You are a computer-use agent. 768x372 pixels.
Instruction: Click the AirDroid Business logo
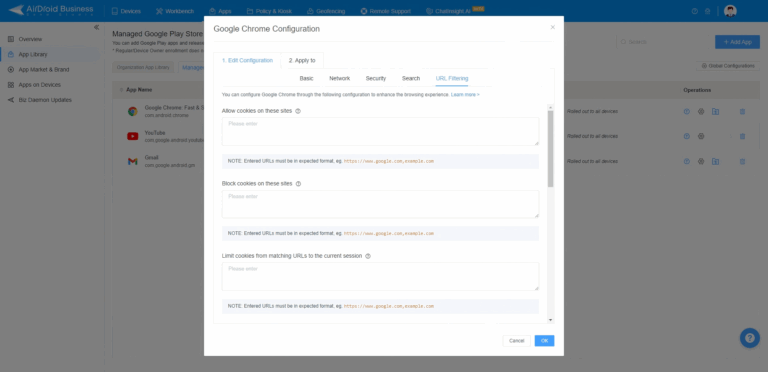pyautogui.click(x=50, y=10)
